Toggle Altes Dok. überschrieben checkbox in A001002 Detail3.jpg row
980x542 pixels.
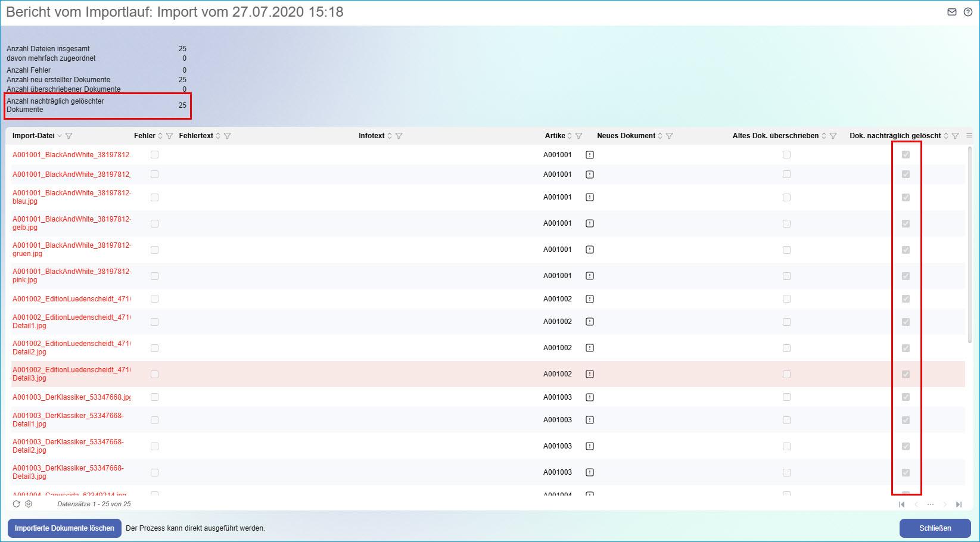point(787,374)
